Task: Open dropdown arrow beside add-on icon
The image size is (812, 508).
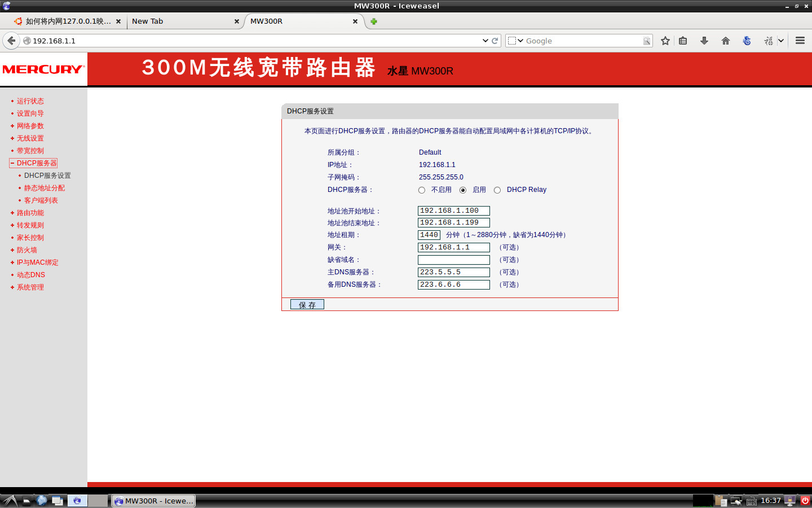Action: tap(781, 41)
